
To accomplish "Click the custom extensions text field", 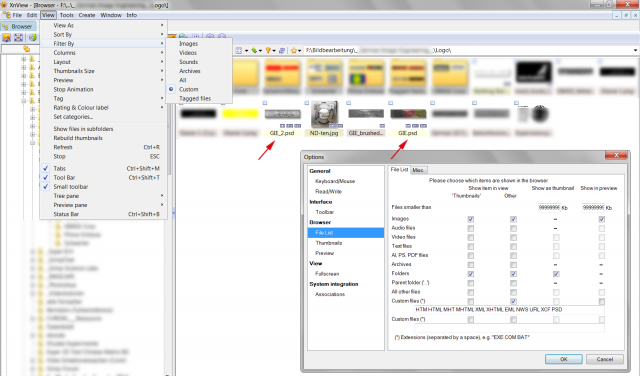I will coord(509,310).
